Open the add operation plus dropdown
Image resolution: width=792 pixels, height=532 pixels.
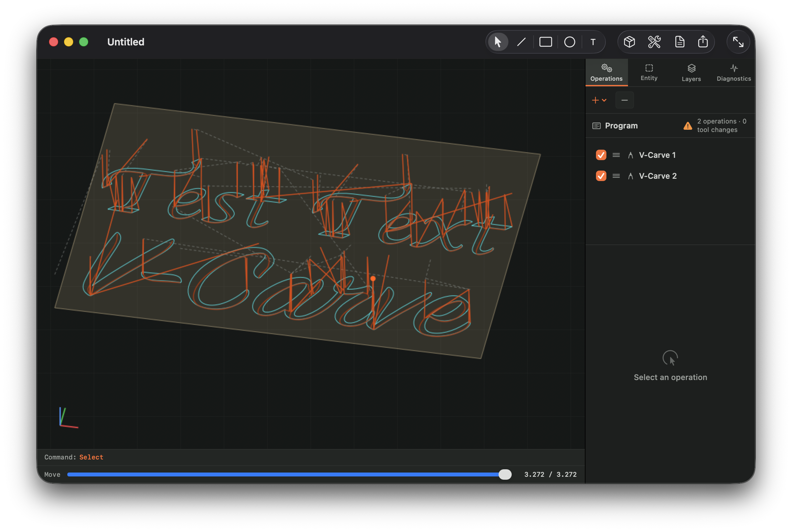click(x=599, y=100)
